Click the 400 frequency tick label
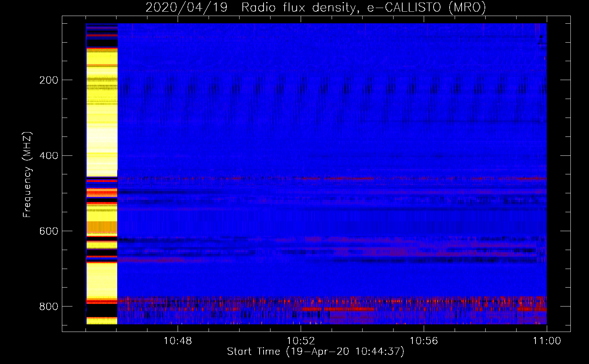 tap(49, 156)
